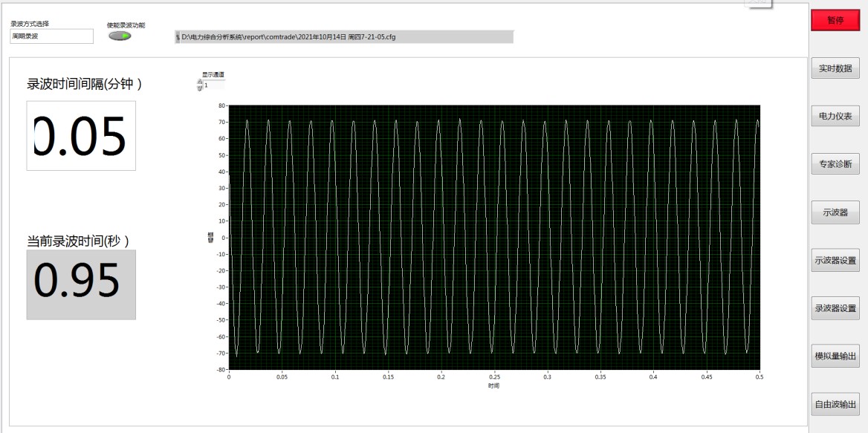Open the 实时数据 page
Image resolution: width=868 pixels, height=433 pixels.
click(835, 68)
